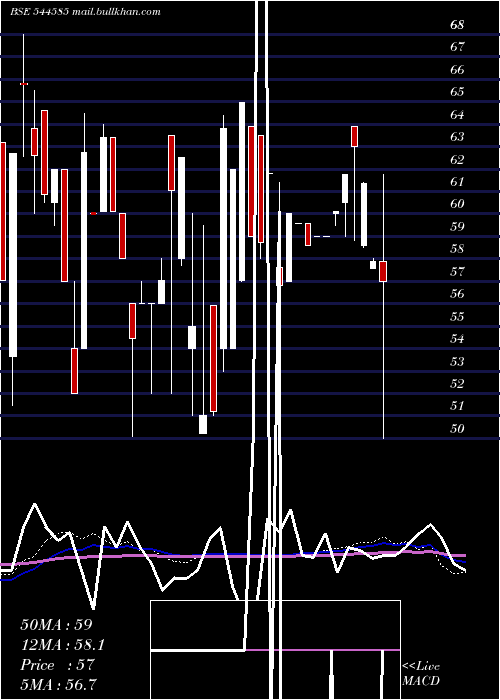Click the 50MA : 59 readout
Viewport: 500px width, 700px height.
[56, 625]
